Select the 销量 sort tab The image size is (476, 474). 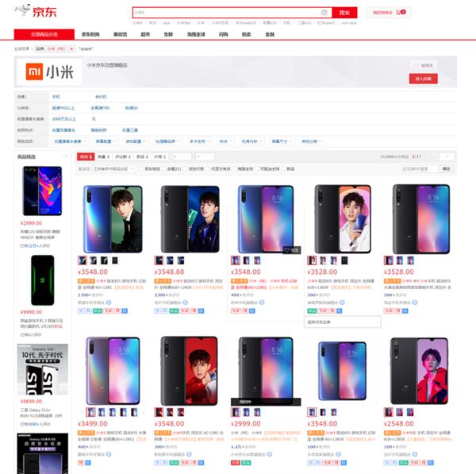click(103, 156)
